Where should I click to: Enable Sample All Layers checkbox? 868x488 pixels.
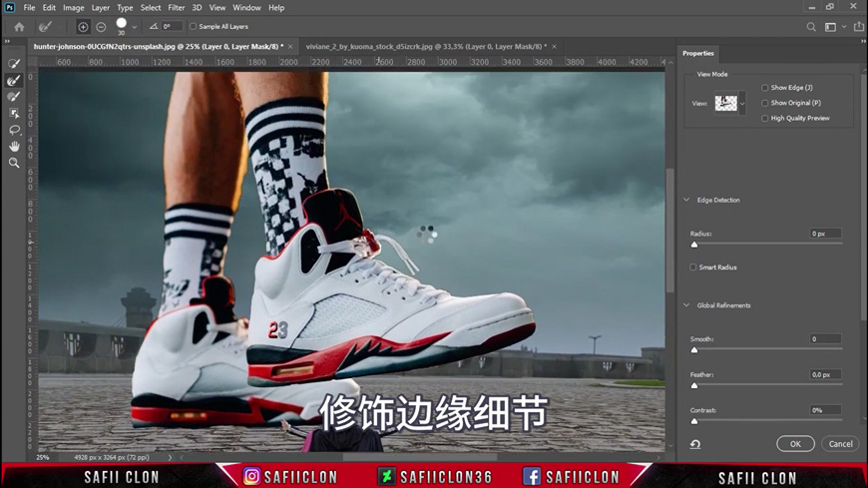pos(194,27)
